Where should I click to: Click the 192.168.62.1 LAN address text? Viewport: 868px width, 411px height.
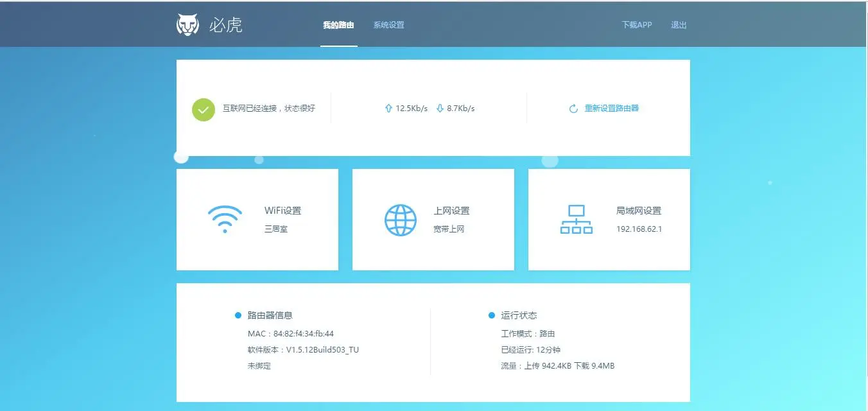[639, 229]
